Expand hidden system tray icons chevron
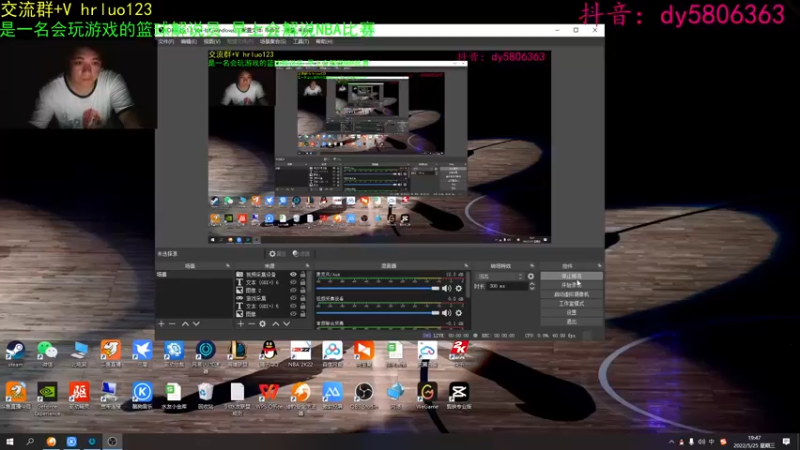The height and width of the screenshot is (450, 800). 671,442
